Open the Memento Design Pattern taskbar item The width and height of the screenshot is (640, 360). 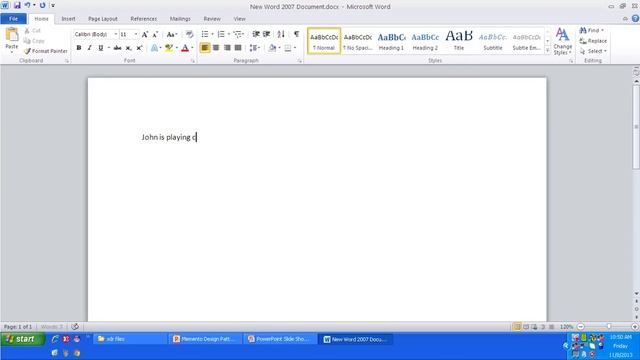[205, 339]
